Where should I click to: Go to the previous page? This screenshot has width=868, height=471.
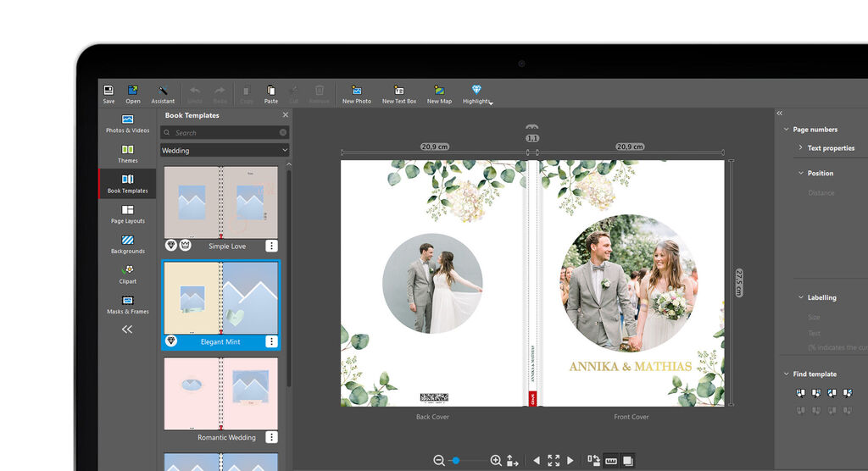pyautogui.click(x=537, y=461)
